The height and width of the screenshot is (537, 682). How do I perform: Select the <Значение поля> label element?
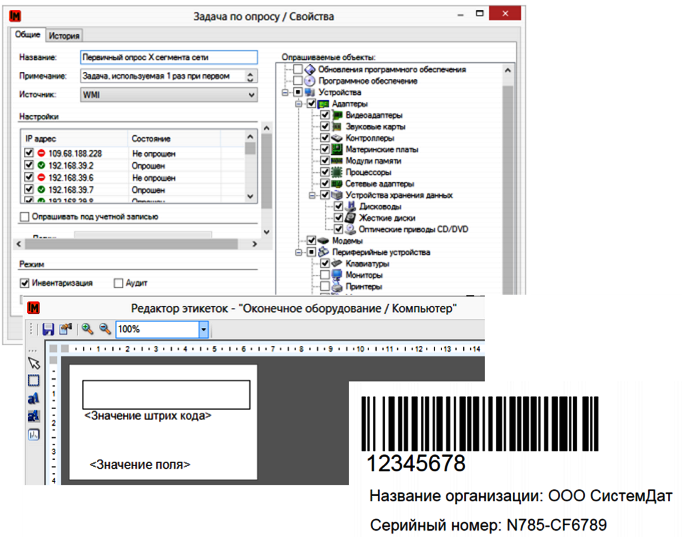[140, 464]
